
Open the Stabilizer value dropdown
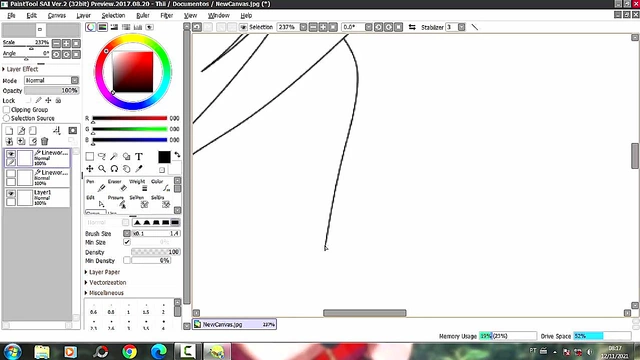coord(462,27)
